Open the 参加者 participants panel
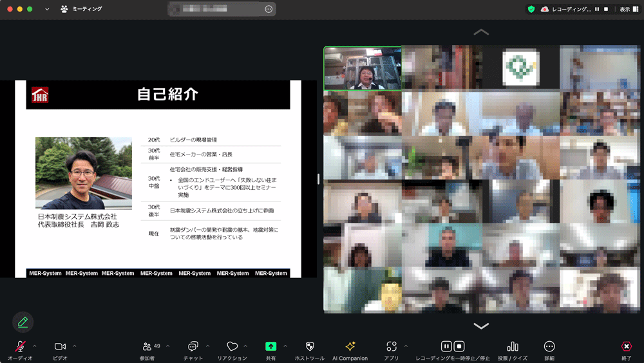 (149, 346)
